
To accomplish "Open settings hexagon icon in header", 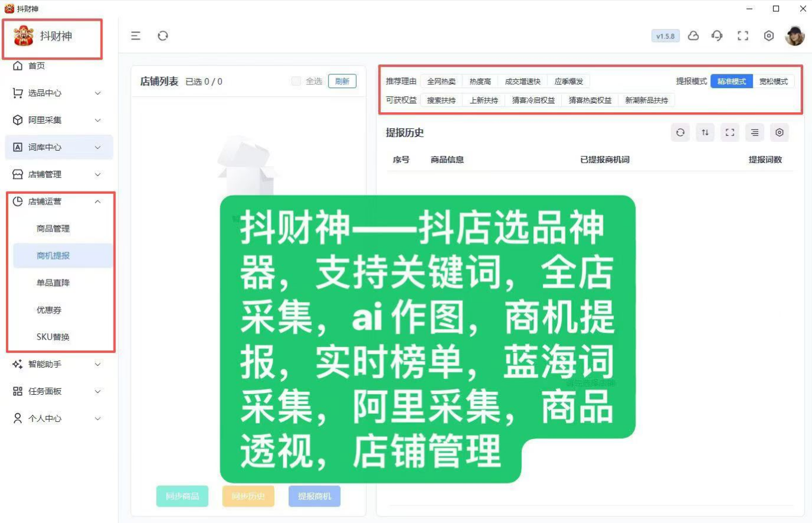I will [769, 36].
